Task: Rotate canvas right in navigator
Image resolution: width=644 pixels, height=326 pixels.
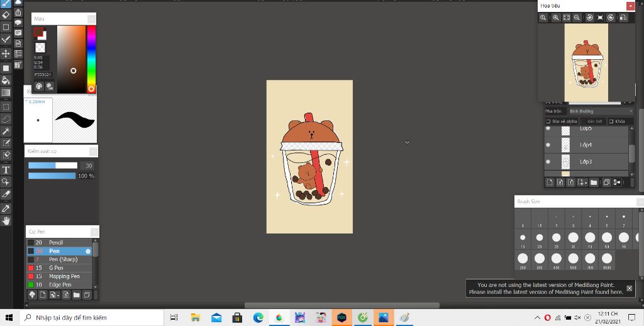Action: pos(611,18)
